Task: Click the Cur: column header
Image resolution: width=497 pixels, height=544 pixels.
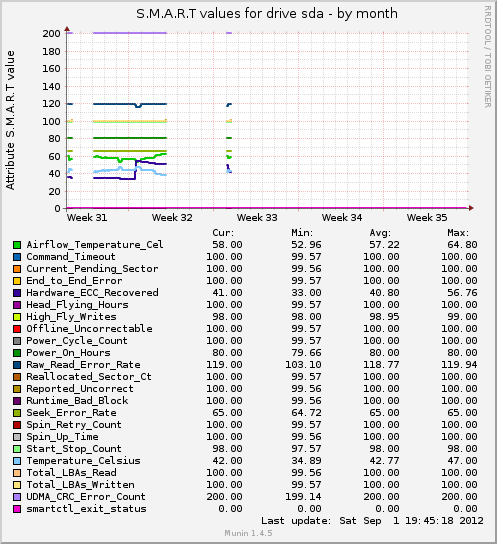Action: (x=223, y=232)
